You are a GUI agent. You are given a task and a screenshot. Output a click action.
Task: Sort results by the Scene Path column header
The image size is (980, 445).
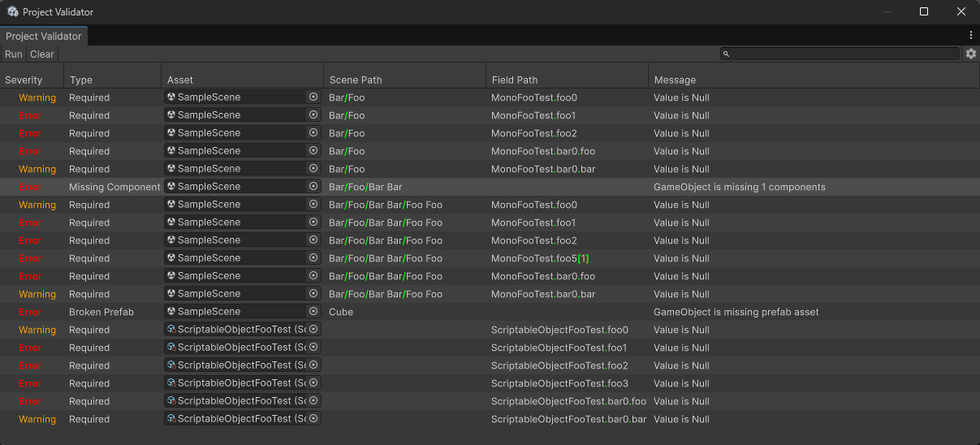coord(404,80)
